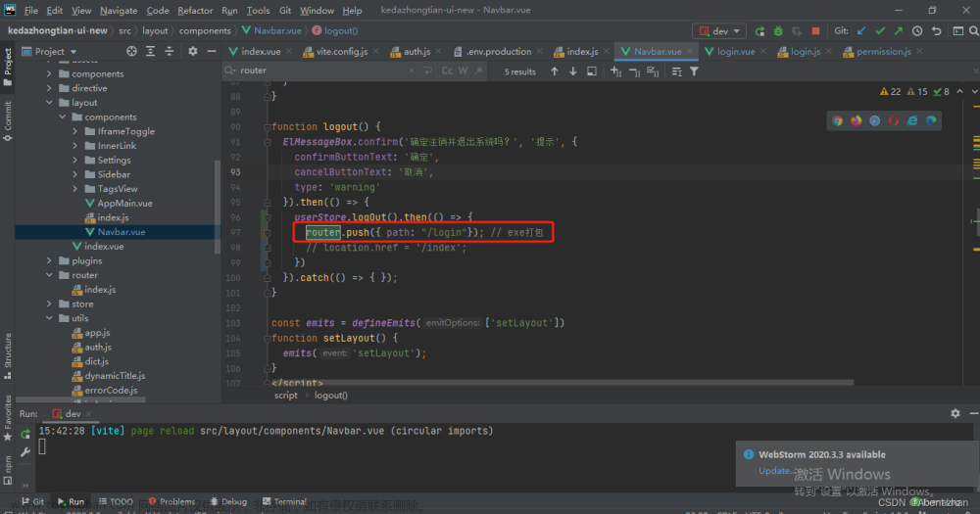
Task: Open TODO tool window tab
Action: (x=116, y=501)
